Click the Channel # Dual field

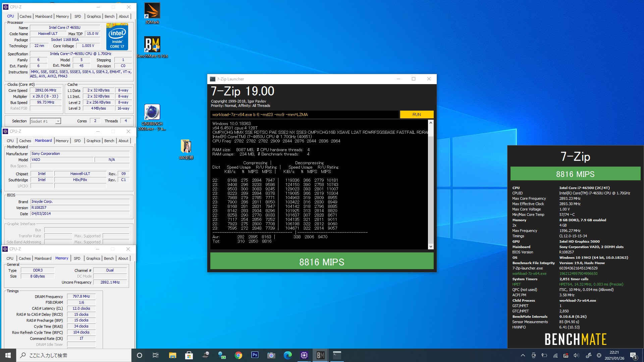pos(110,270)
